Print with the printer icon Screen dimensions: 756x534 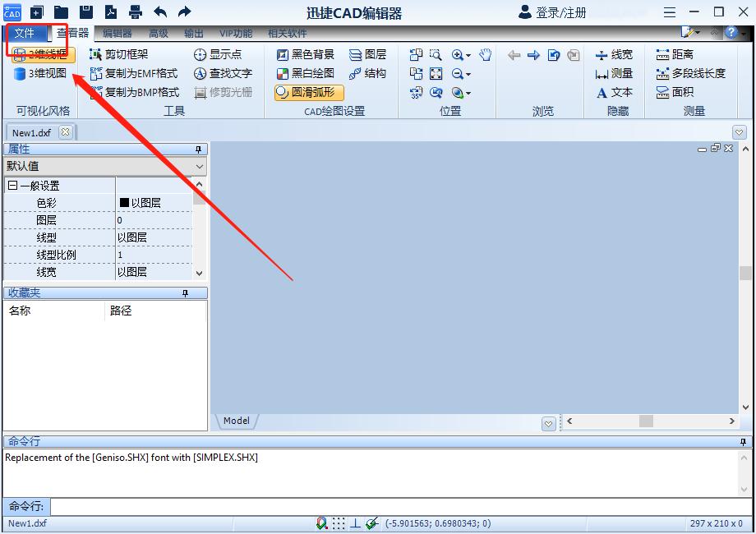coord(136,12)
